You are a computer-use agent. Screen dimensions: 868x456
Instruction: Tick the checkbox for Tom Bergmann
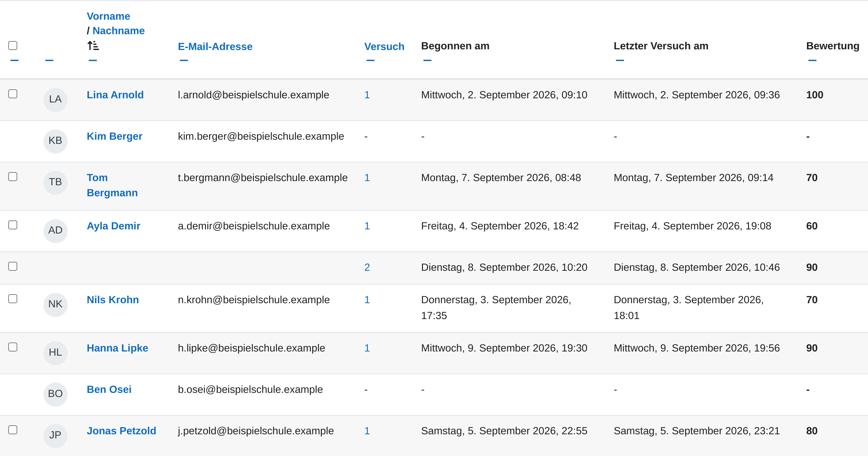(x=13, y=177)
